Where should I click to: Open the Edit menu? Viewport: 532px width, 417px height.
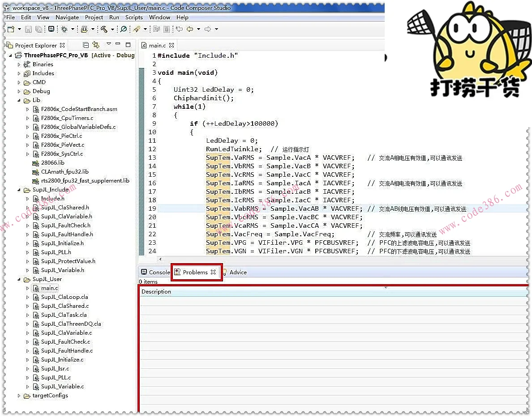click(26, 17)
